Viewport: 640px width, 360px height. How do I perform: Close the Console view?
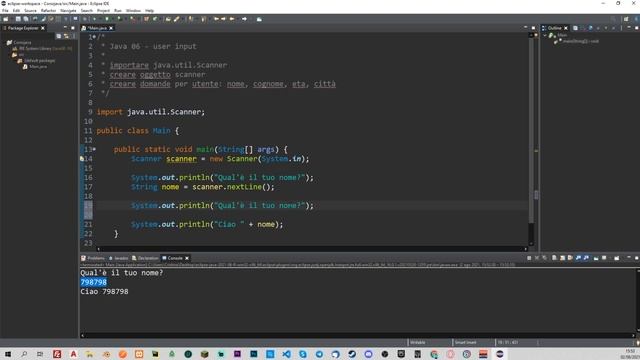pos(187,258)
